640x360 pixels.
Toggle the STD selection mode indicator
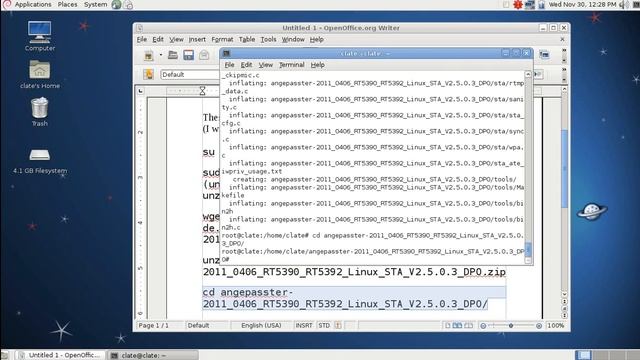pyautogui.click(x=324, y=325)
